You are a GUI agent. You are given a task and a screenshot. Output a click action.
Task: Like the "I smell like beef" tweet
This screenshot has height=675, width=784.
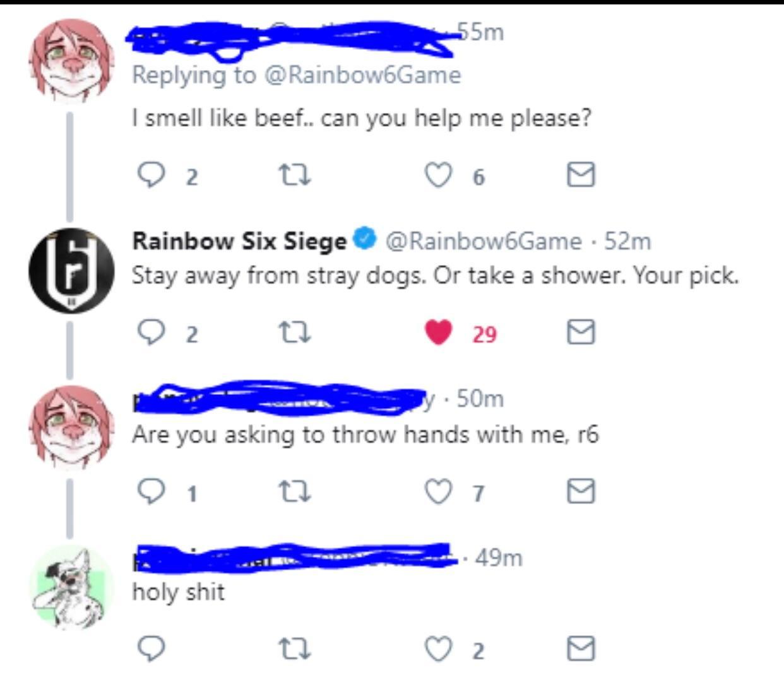pyautogui.click(x=438, y=175)
